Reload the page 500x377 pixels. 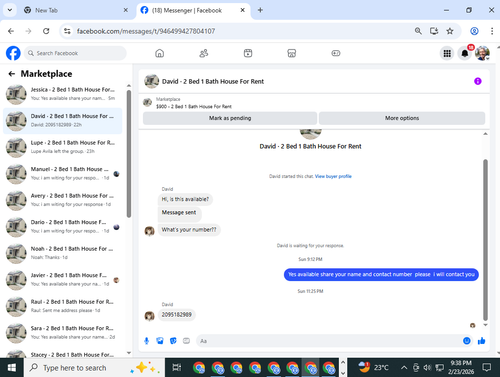pyautogui.click(x=46, y=31)
